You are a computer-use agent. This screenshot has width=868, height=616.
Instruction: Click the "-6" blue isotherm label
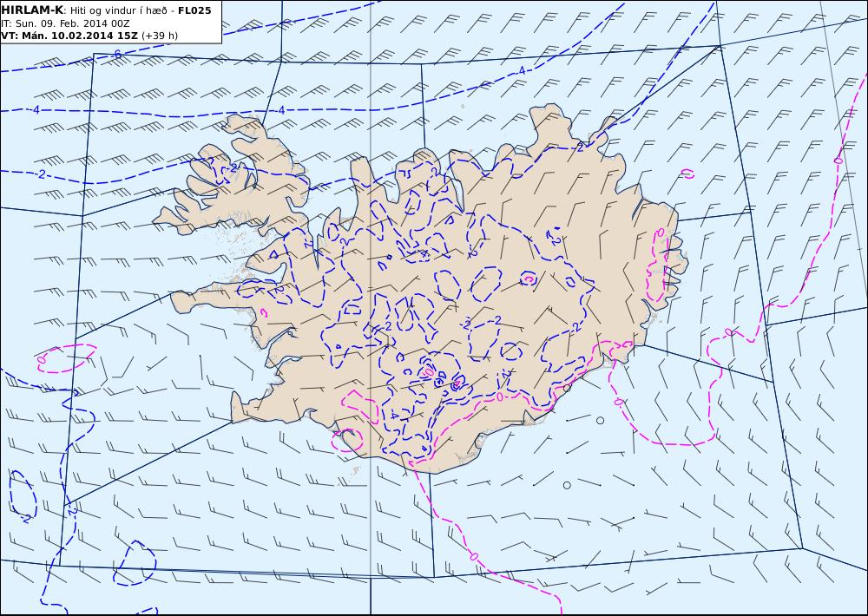pyautogui.click(x=117, y=55)
